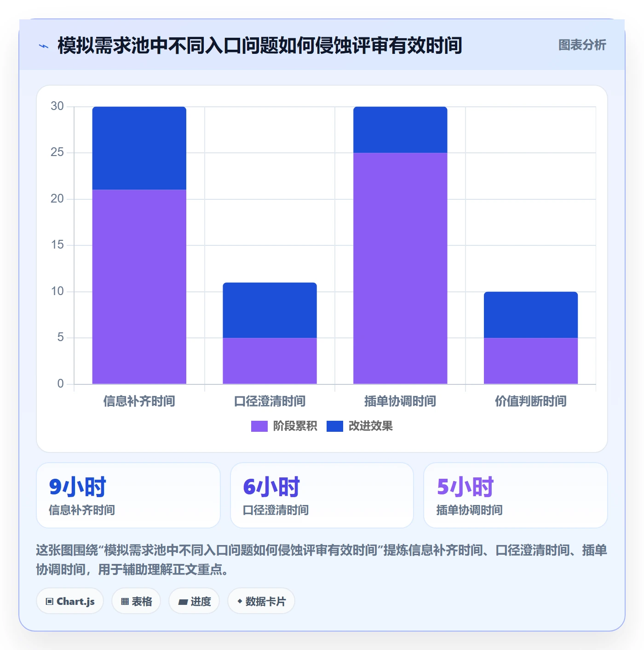
Task: Click the y-axis value 30
Action: pyautogui.click(x=57, y=106)
